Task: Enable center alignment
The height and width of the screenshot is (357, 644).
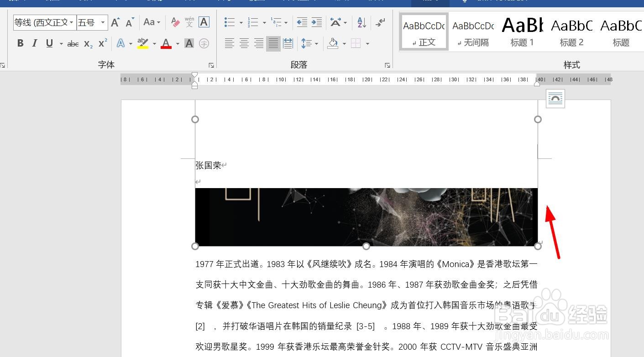Action: pyautogui.click(x=244, y=43)
